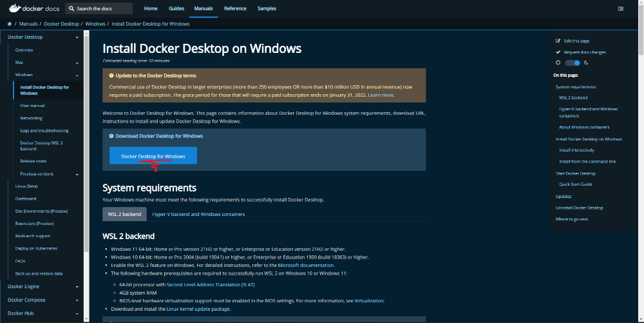644x323 pixels.
Task: Switch to Hyper-V backend and Windows containers tab
Action: pyautogui.click(x=198, y=214)
